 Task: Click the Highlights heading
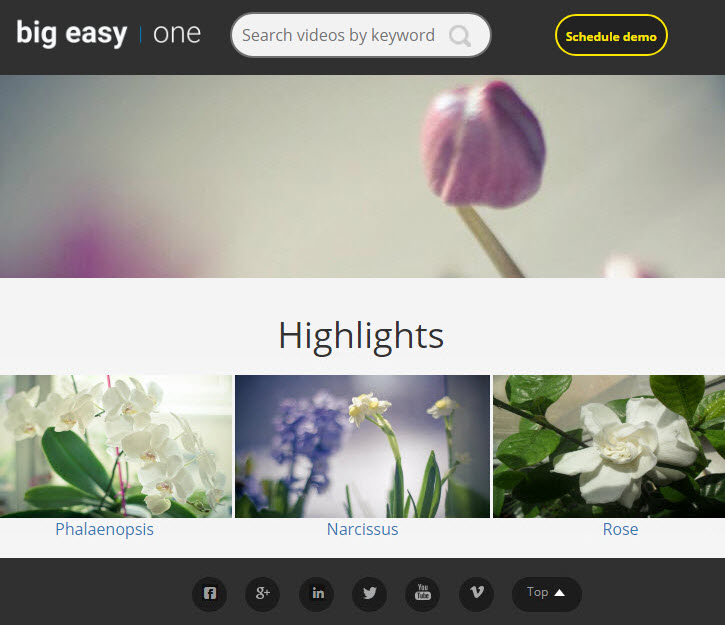[x=361, y=337]
